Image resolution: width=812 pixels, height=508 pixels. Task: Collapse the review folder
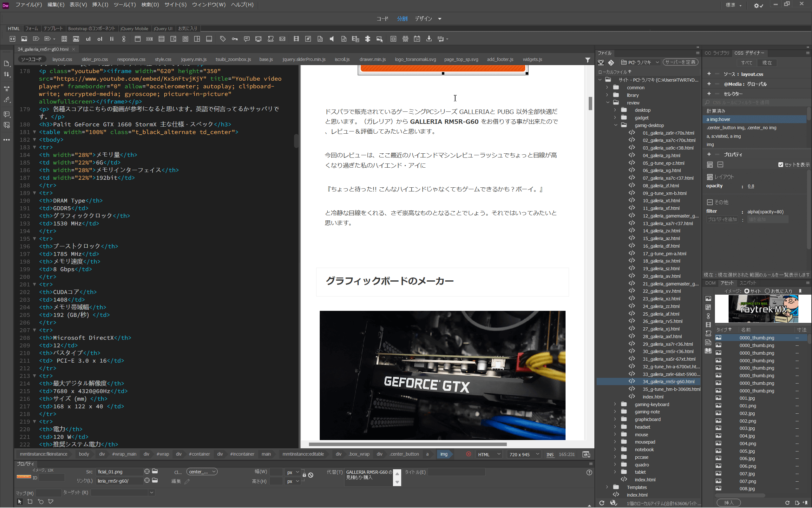click(607, 103)
